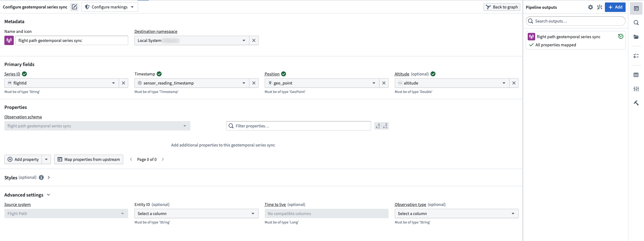Open the Position column dropdown

322,83
